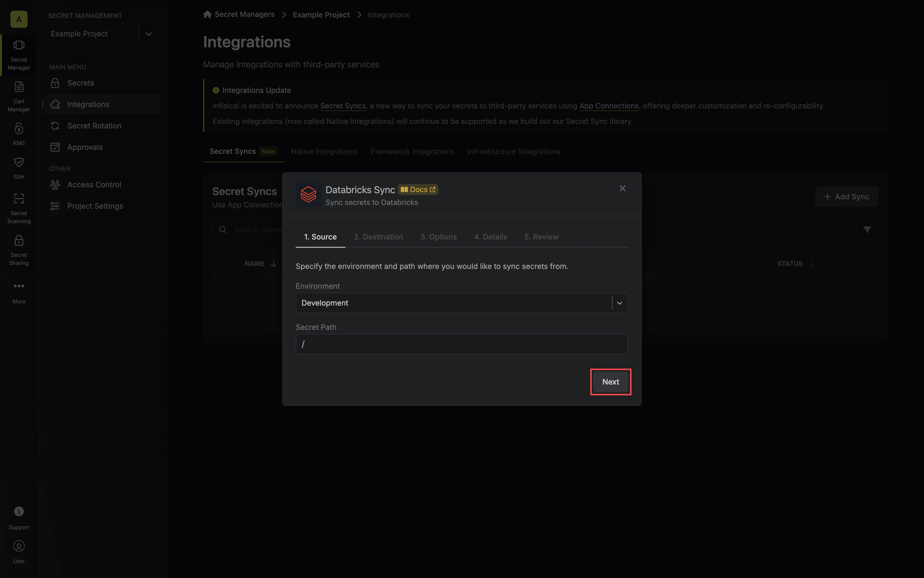924x578 pixels.
Task: Close the Databricks Sync dialog
Action: pos(622,188)
